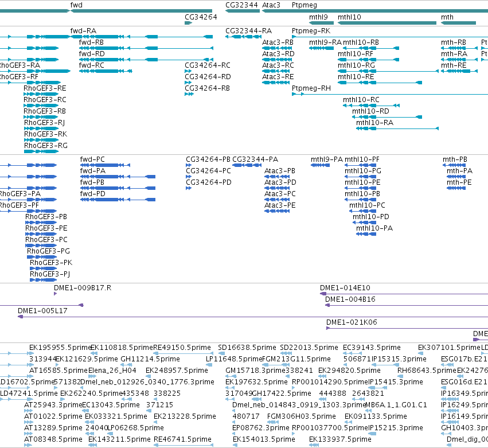This screenshot has width=488, height=448.
Task: Click the Elena_26_H04 EST label
Action: click(112, 371)
